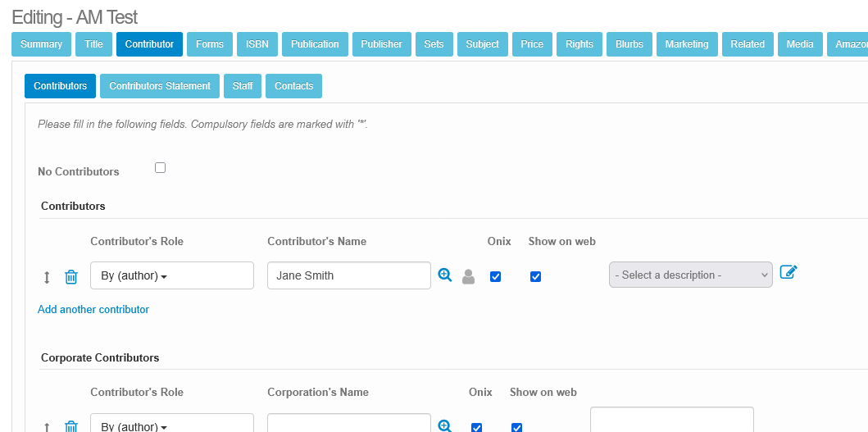The width and height of the screenshot is (868, 432).
Task: Click the Add another contributor link
Action: point(93,309)
